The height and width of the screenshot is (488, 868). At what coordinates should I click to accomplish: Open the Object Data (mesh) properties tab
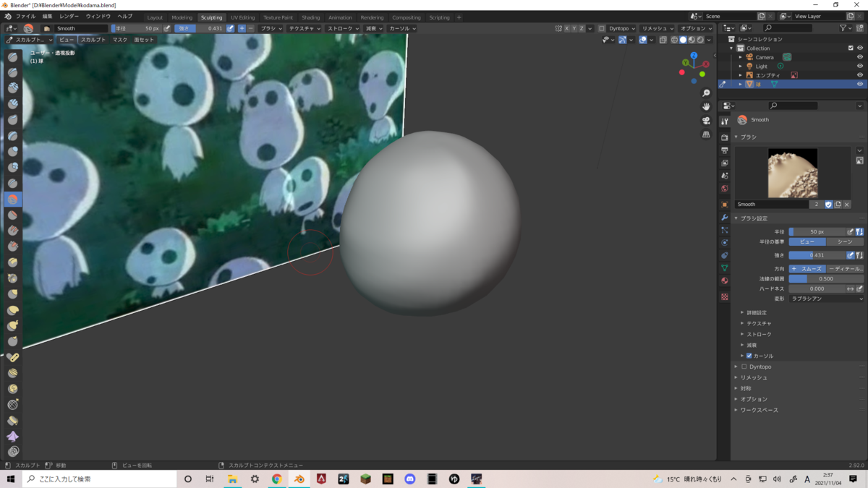725,268
